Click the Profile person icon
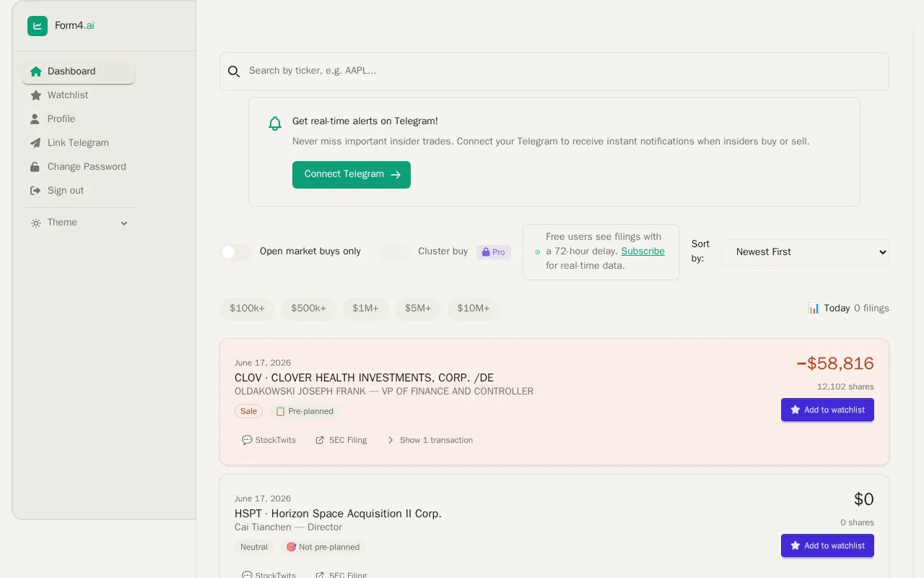This screenshot has width=924, height=578. click(x=35, y=119)
